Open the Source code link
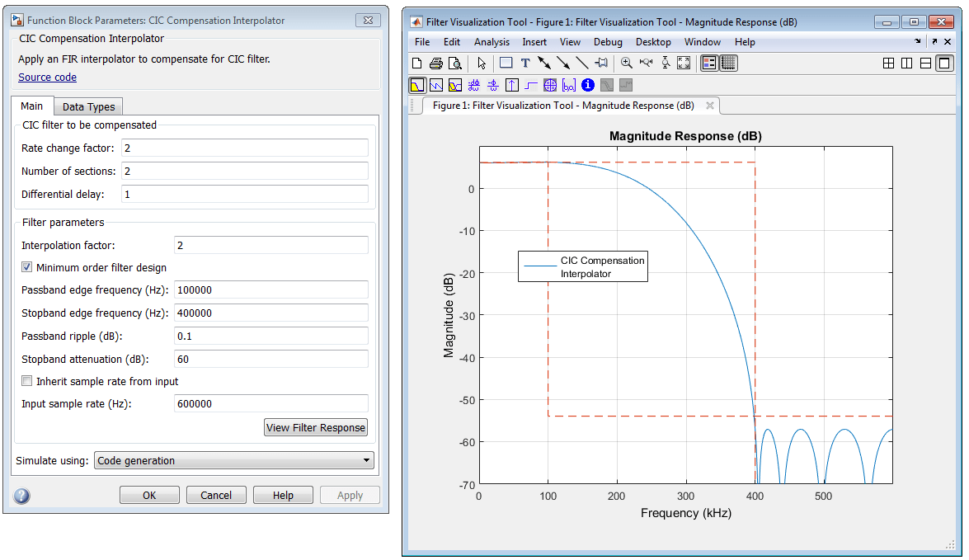The image size is (969, 560). pyautogui.click(x=48, y=78)
